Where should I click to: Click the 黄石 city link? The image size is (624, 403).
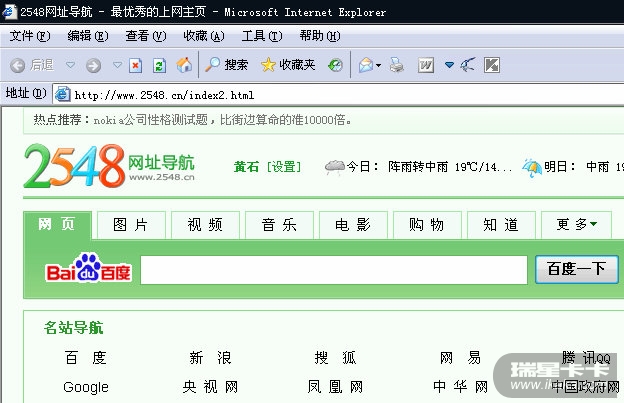(x=246, y=167)
